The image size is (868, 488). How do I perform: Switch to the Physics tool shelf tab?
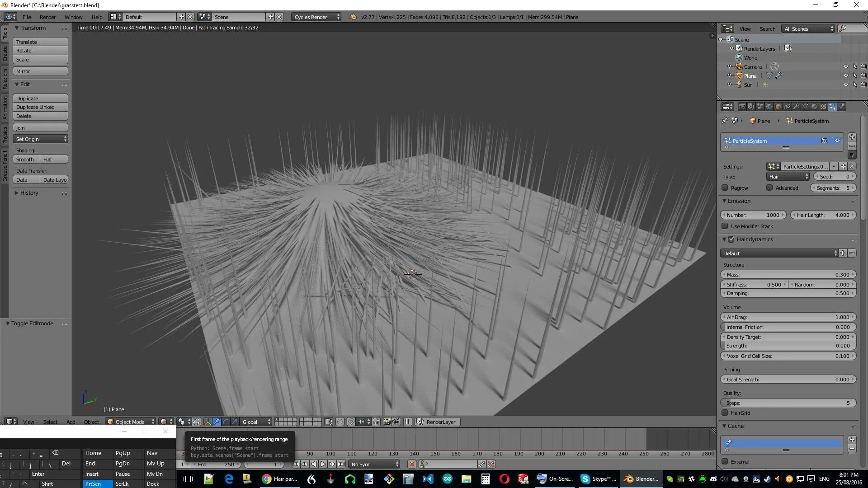(5, 135)
